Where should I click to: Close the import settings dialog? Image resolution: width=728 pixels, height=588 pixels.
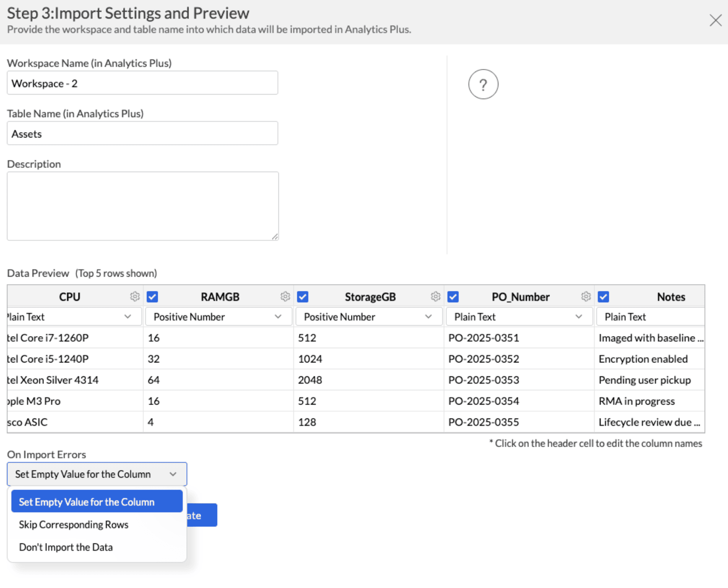click(x=715, y=20)
